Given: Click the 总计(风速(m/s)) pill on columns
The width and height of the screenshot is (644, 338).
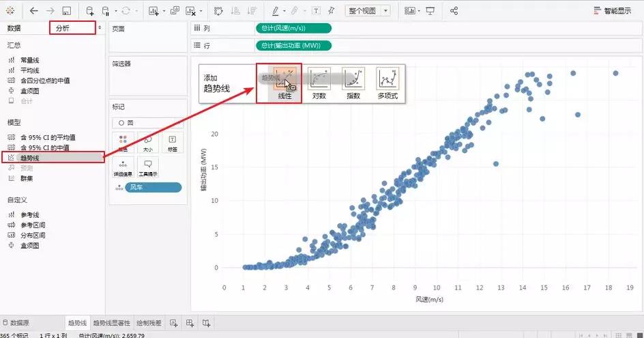Looking at the screenshot, I should coord(293,28).
